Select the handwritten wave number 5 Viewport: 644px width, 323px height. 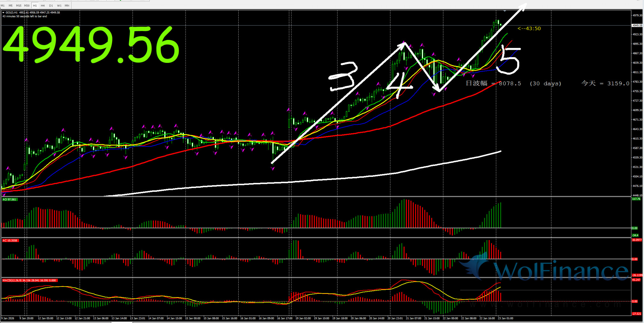[x=509, y=59]
